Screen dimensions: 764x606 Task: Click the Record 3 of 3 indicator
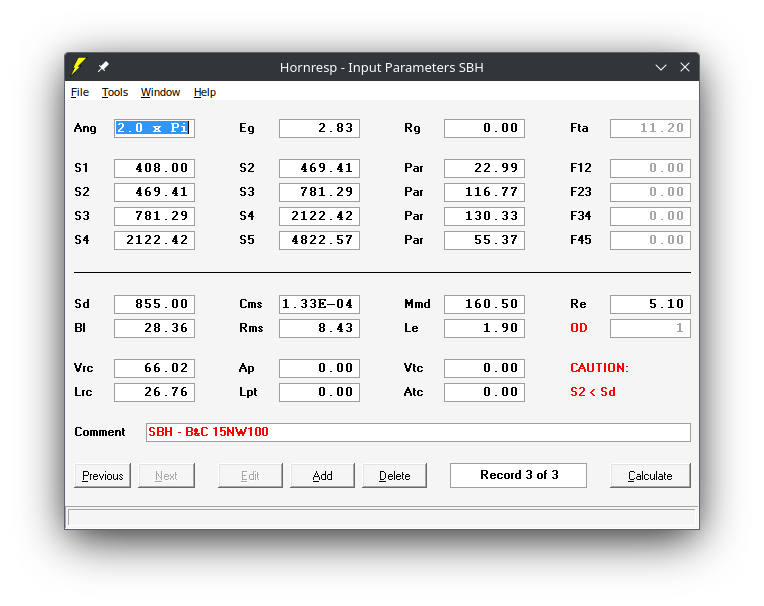pos(518,475)
